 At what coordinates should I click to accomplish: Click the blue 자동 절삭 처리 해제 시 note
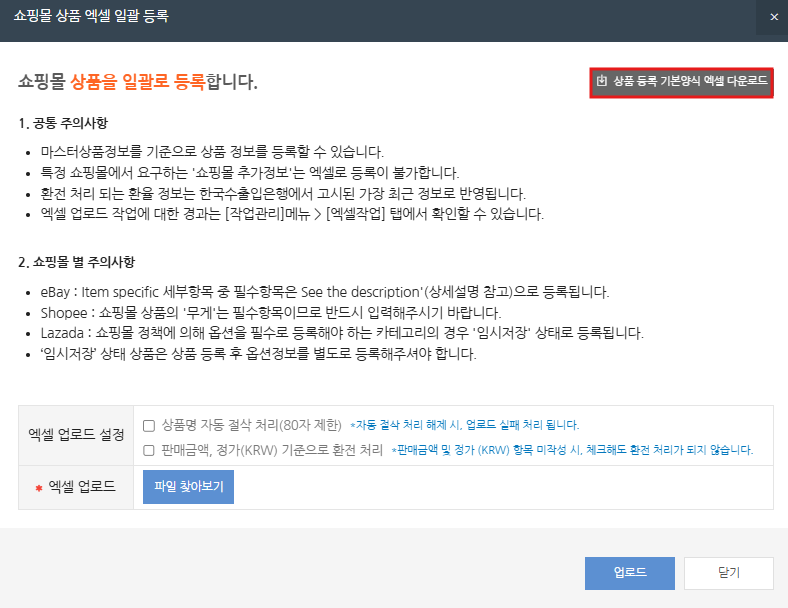464,425
